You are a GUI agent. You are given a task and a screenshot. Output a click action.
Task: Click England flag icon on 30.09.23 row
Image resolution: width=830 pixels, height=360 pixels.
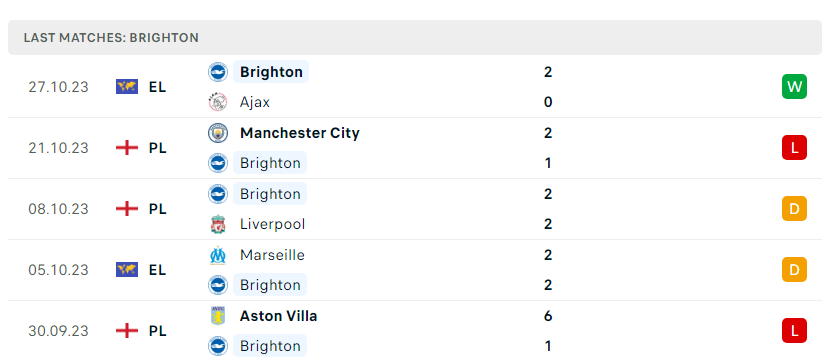tap(127, 331)
